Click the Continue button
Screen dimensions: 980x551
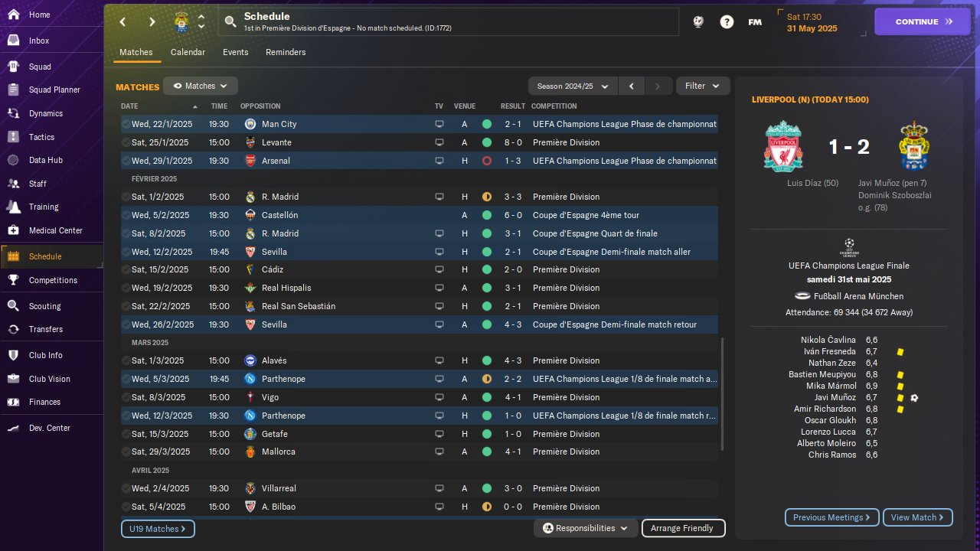coord(922,22)
